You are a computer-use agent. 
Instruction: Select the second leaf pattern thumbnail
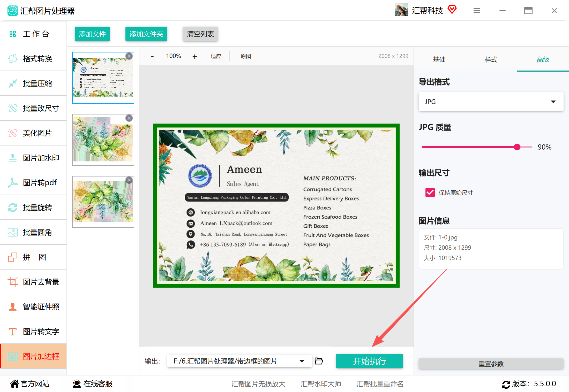click(x=103, y=140)
